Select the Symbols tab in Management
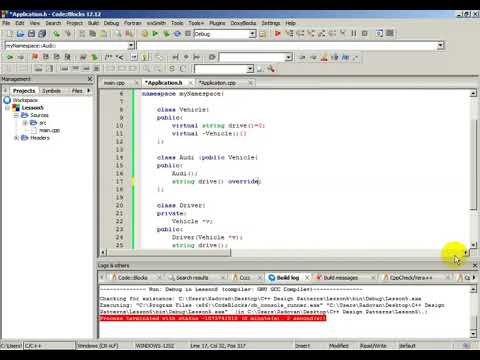 (51, 91)
